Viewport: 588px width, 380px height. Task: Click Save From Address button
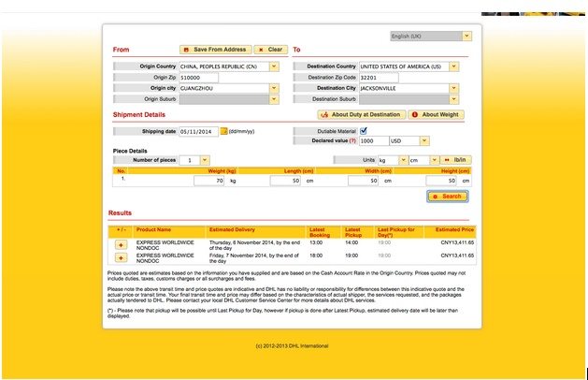click(215, 50)
